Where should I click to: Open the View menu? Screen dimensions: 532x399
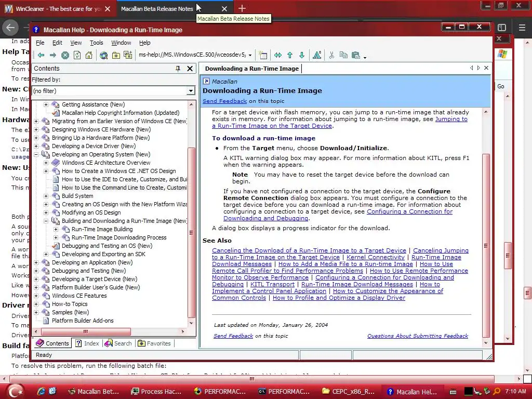(76, 43)
